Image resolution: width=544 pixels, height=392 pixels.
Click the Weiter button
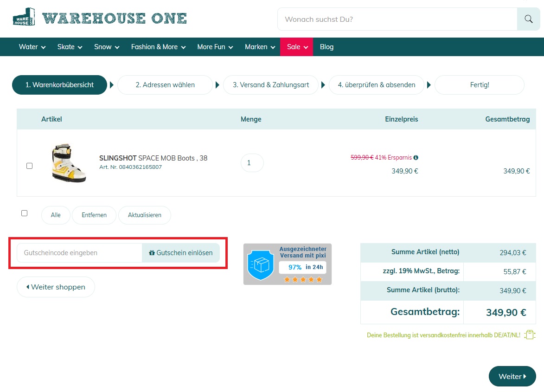512,376
